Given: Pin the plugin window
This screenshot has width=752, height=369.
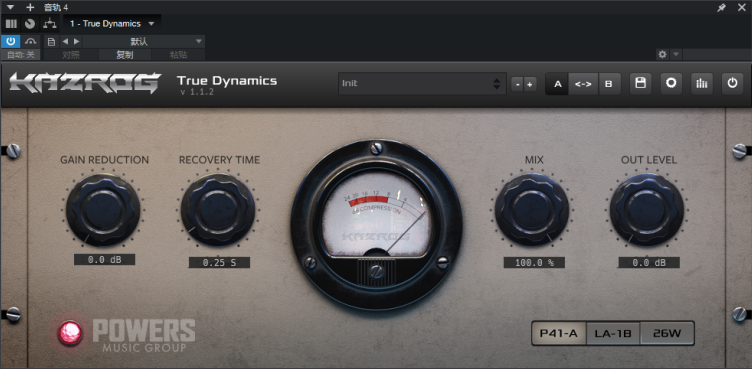Looking at the screenshot, I should [x=721, y=7].
